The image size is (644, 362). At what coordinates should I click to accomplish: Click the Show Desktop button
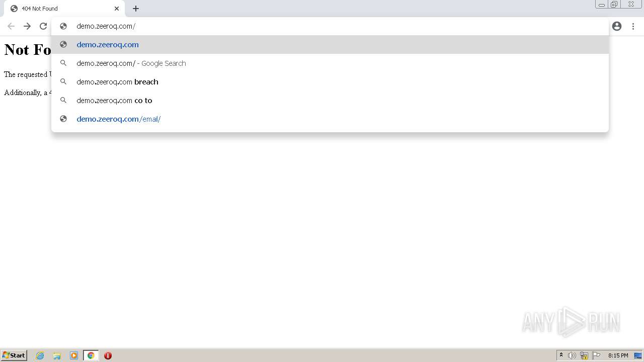[638, 355]
